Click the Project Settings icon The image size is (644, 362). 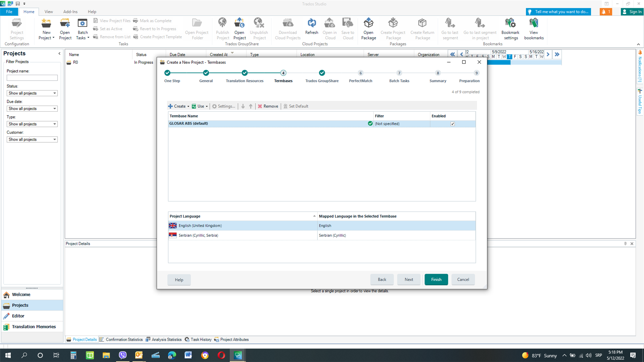click(x=17, y=29)
